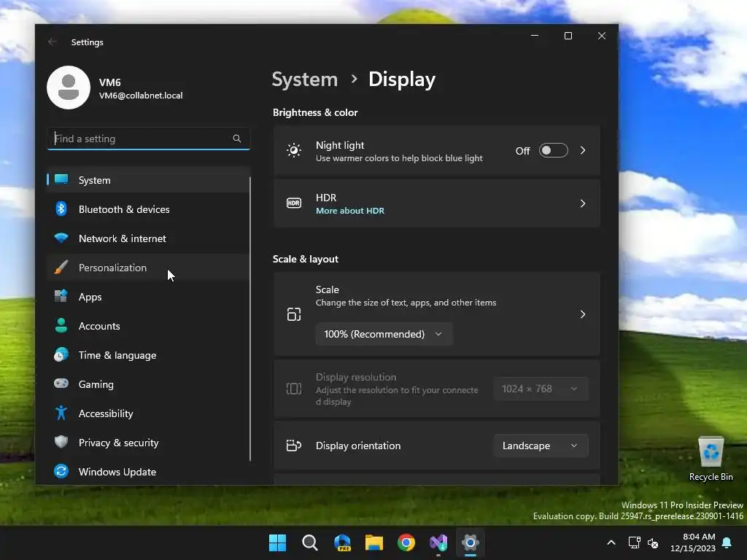Click the More about HDR link
Image resolution: width=747 pixels, height=560 pixels.
pyautogui.click(x=350, y=211)
